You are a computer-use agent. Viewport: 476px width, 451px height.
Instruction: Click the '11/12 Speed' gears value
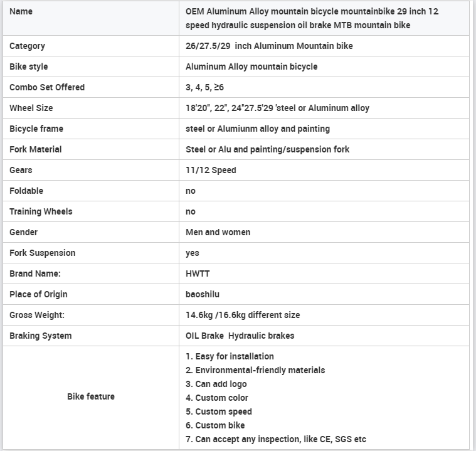tap(211, 170)
